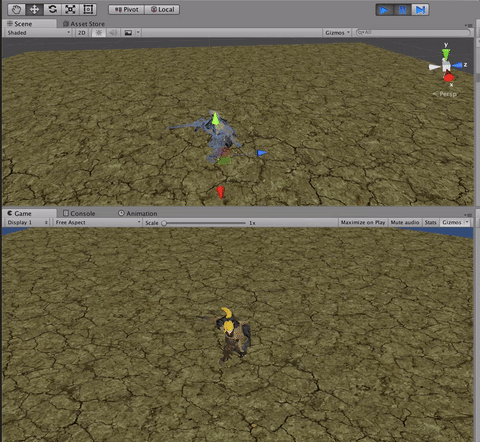Click the gizmo center cube
Image resolution: width=480 pixels, height=442 pixels.
(446, 65)
